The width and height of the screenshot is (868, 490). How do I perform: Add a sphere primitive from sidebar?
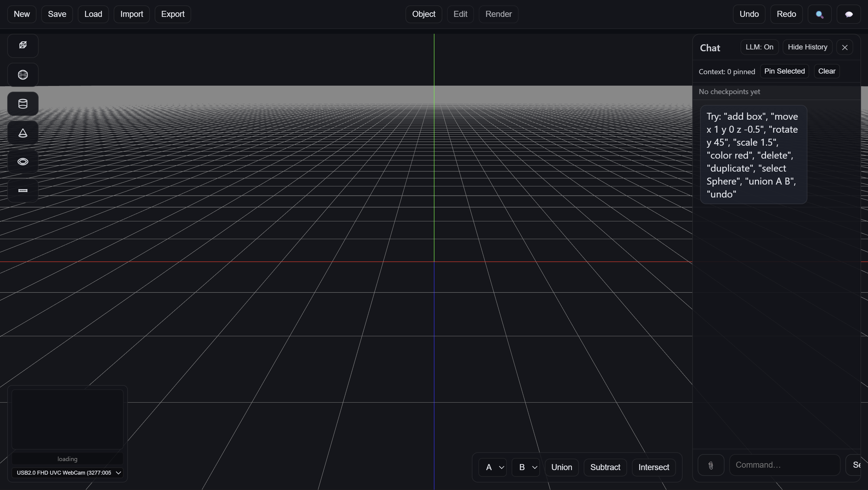coord(23,74)
